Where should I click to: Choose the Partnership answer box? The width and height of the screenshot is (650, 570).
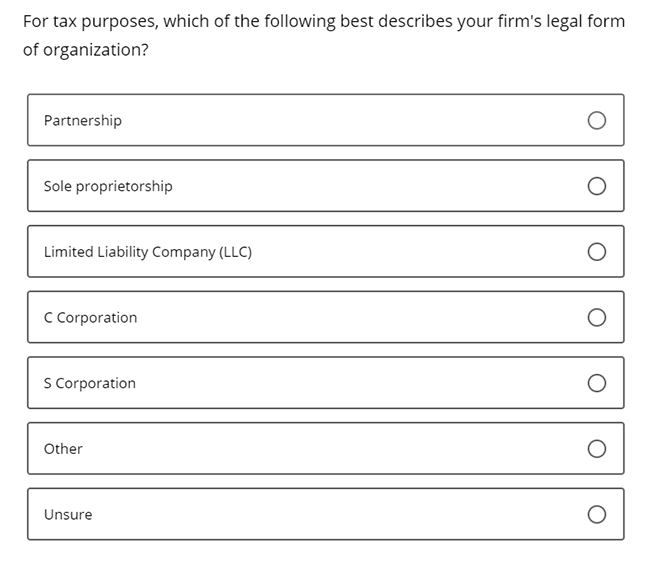[x=325, y=121]
